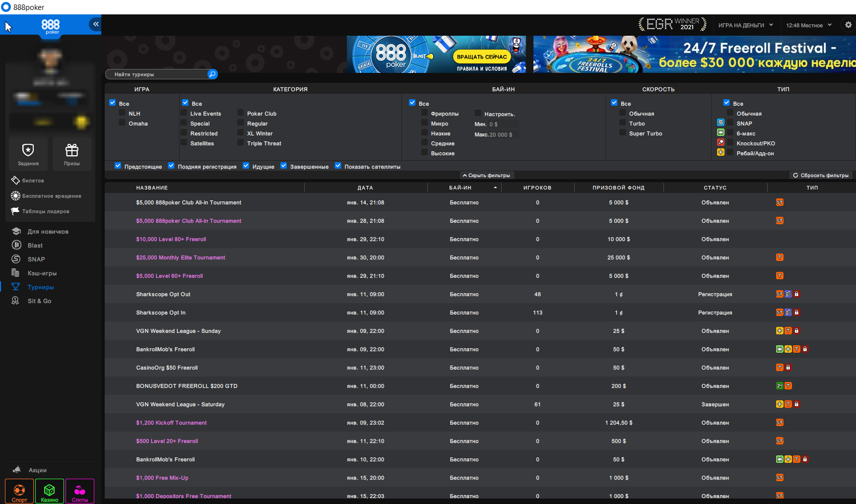Open $10,000 Level 80+ Freeroll tournament
Screen dimensions: 856x504
[171, 239]
